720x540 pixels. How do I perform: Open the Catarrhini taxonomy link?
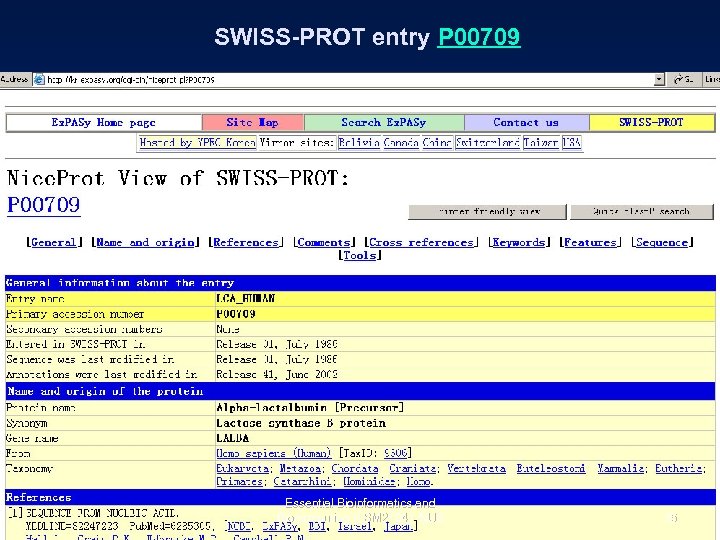(303, 482)
